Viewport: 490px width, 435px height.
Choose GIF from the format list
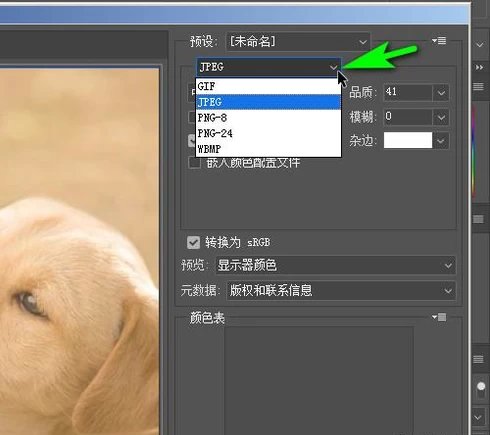[x=269, y=86]
